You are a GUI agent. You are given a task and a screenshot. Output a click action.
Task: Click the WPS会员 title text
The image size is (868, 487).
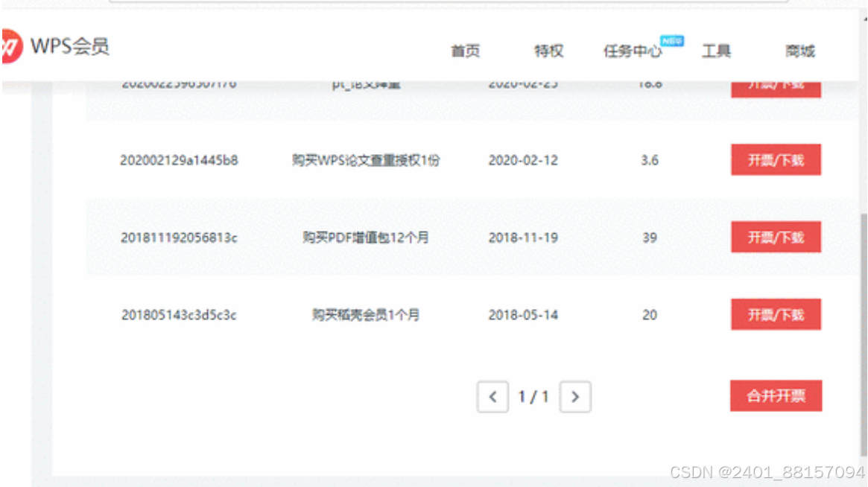click(x=70, y=46)
